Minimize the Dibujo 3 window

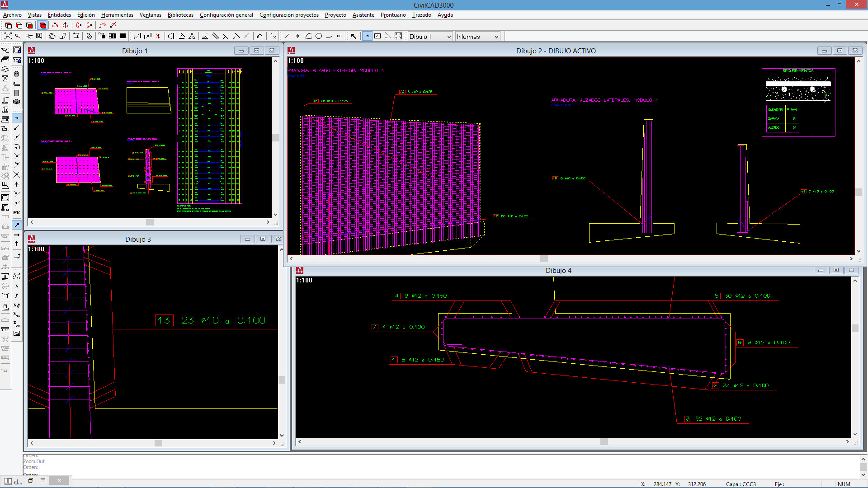(247, 239)
